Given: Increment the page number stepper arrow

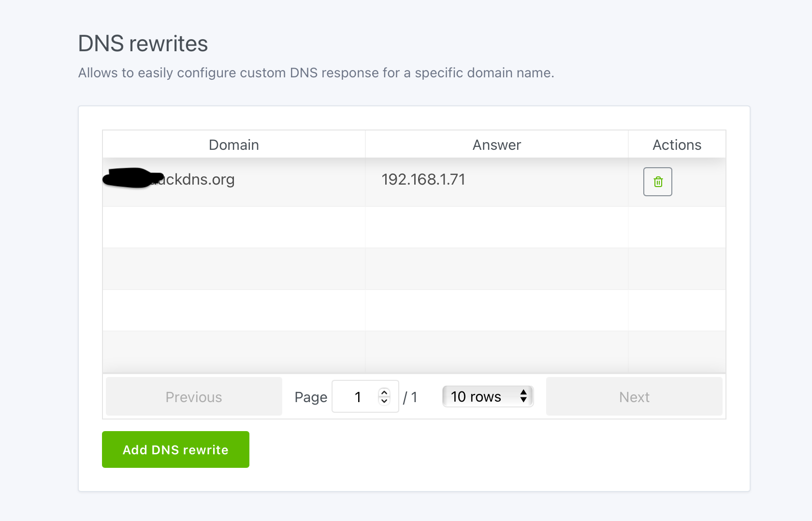Looking at the screenshot, I should tap(384, 392).
